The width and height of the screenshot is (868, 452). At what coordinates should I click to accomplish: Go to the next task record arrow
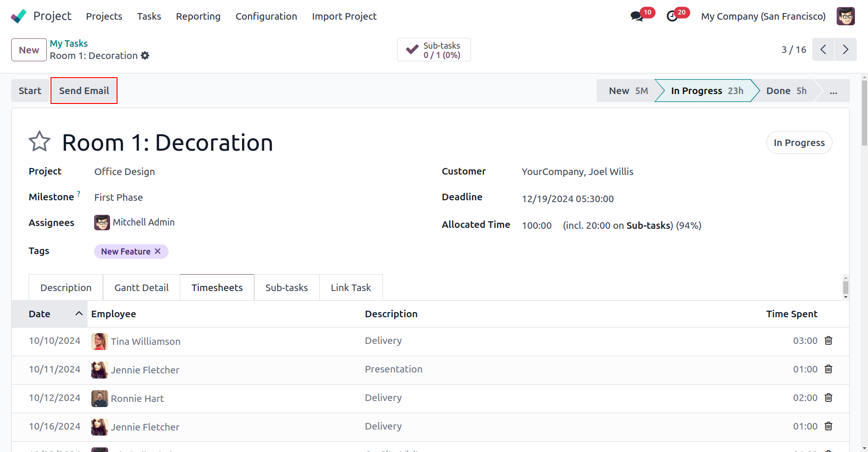tap(845, 50)
